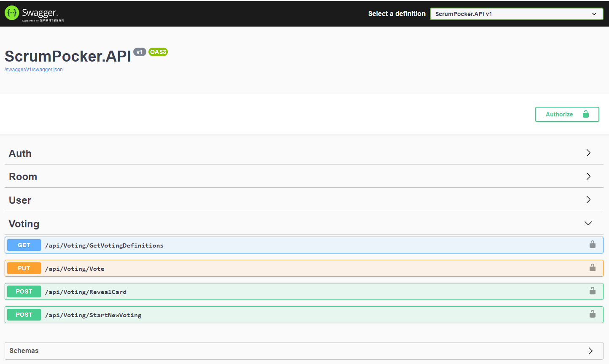Expand the POST StartNewVoting endpoint
The width and height of the screenshot is (609, 364).
(304, 315)
